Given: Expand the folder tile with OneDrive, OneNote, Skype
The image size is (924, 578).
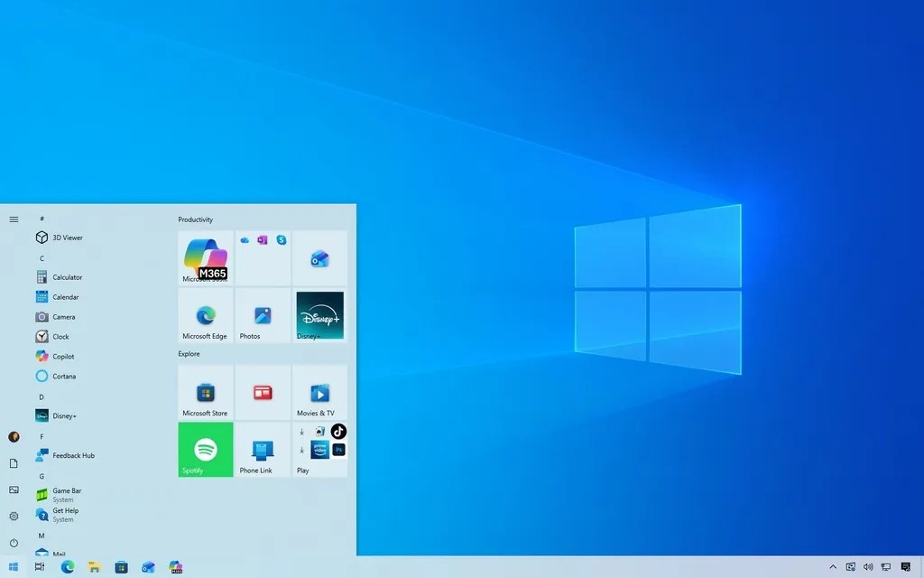Looking at the screenshot, I should (263, 257).
